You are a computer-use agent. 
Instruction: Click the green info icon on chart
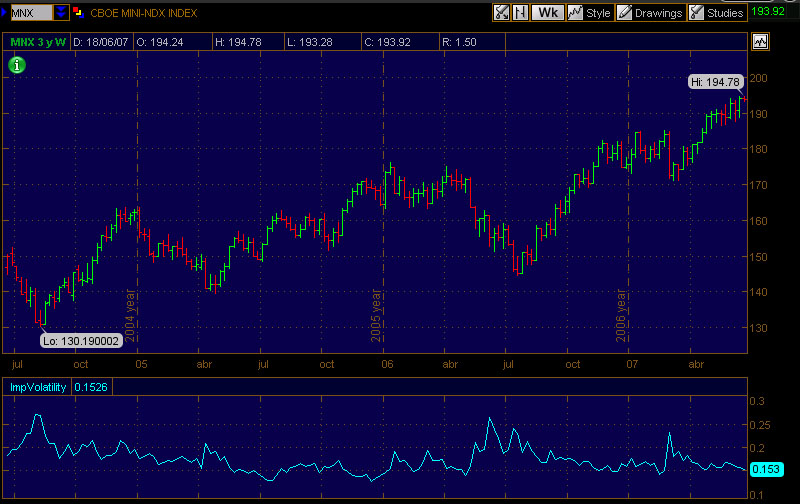coord(17,65)
